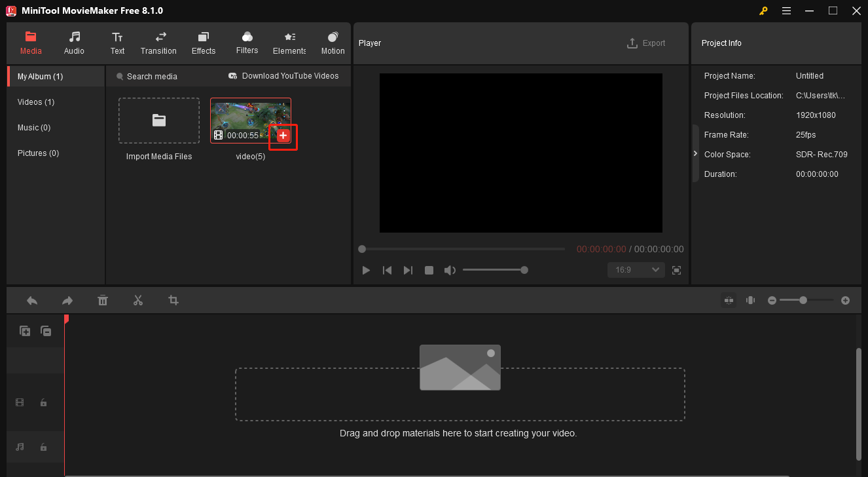This screenshot has height=477, width=868.
Task: Click the timeline playhead marker
Action: 65,319
